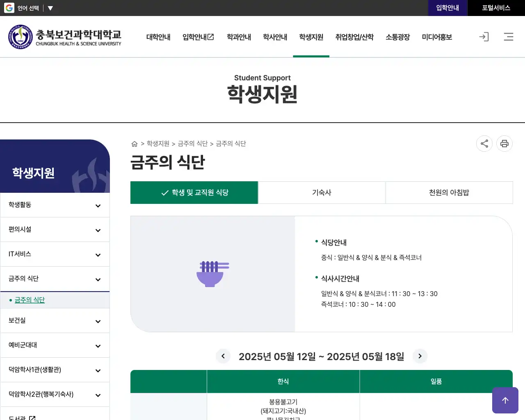This screenshot has height=420, width=525.
Task: Expand the 학생활동 sidebar section
Action: click(x=55, y=205)
